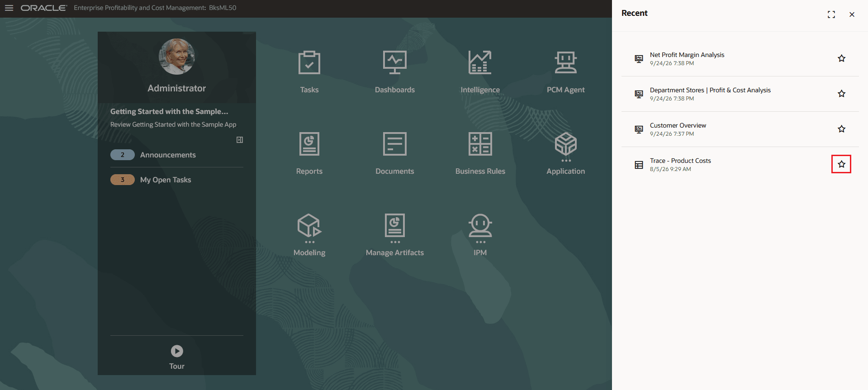Viewport: 868px width, 390px height.
Task: Open the hamburger navigator menu
Action: tap(9, 8)
